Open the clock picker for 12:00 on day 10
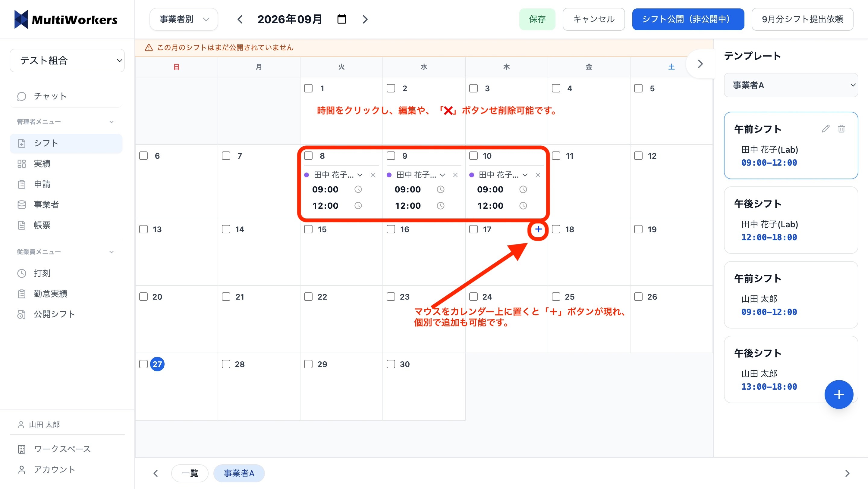The width and height of the screenshot is (868, 489). (x=523, y=206)
